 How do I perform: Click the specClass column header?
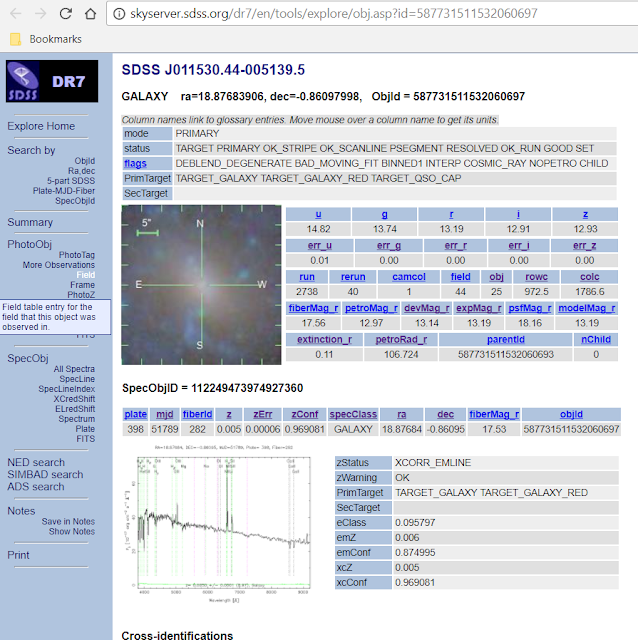click(353, 414)
